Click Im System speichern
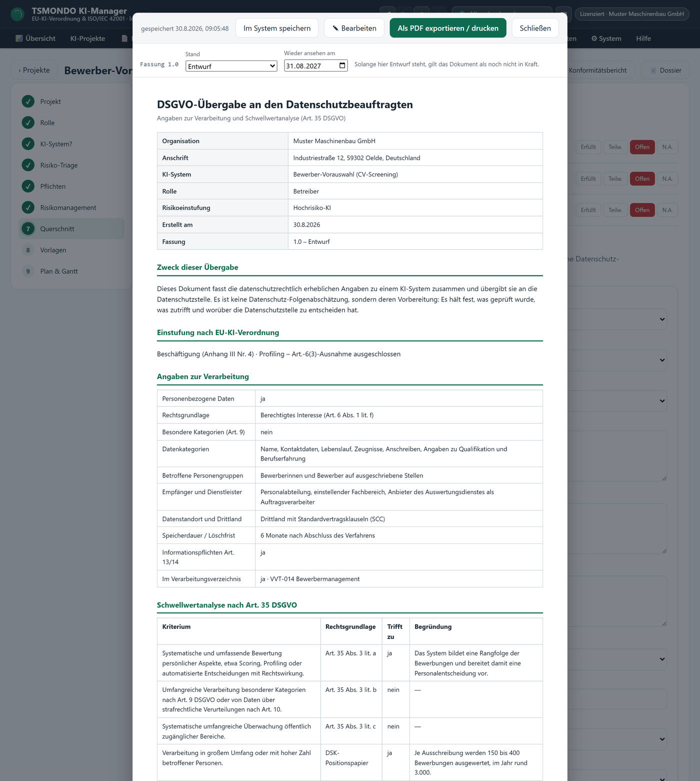700x781 pixels. click(x=277, y=28)
